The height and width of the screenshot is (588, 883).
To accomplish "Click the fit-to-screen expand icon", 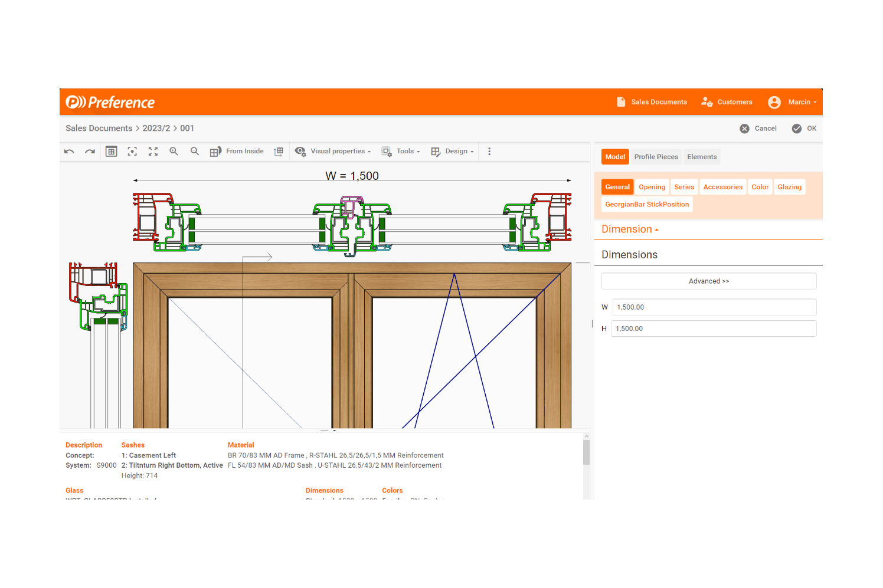I will [x=153, y=152].
